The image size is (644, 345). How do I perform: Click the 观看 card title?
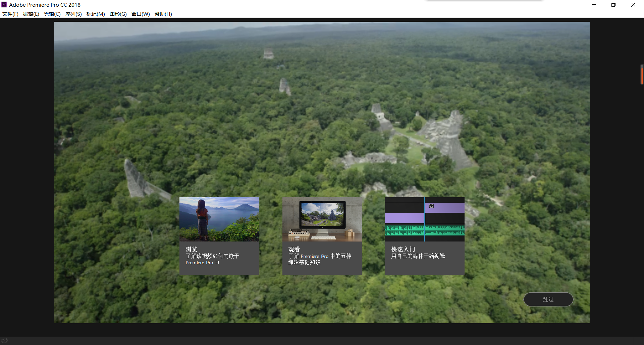(x=294, y=250)
